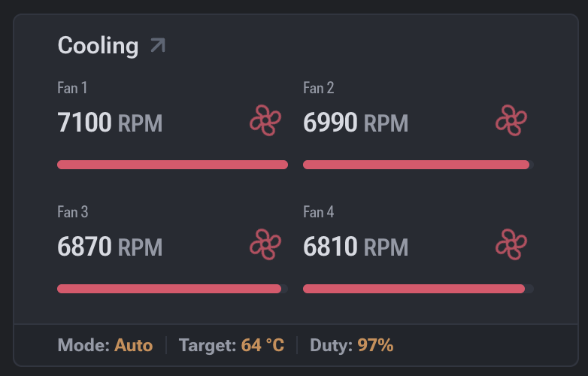588x376 pixels.
Task: Click the Fan 3 speed bar
Action: pyautogui.click(x=172, y=289)
